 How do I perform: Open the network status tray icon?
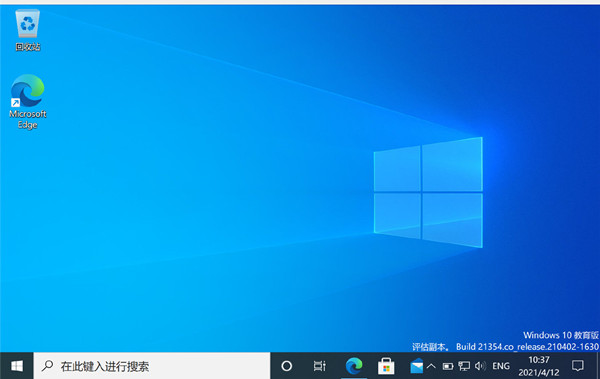pyautogui.click(x=464, y=366)
